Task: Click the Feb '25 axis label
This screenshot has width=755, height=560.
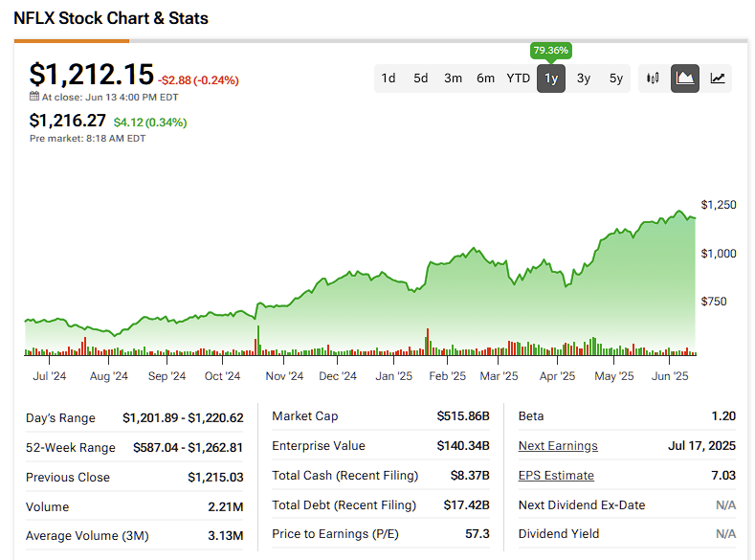Action: coord(447,376)
